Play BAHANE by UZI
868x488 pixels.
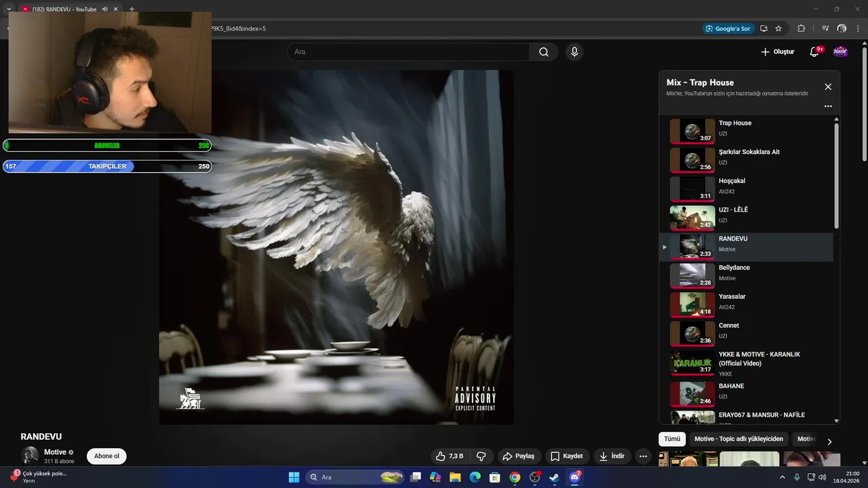pyautogui.click(x=746, y=393)
